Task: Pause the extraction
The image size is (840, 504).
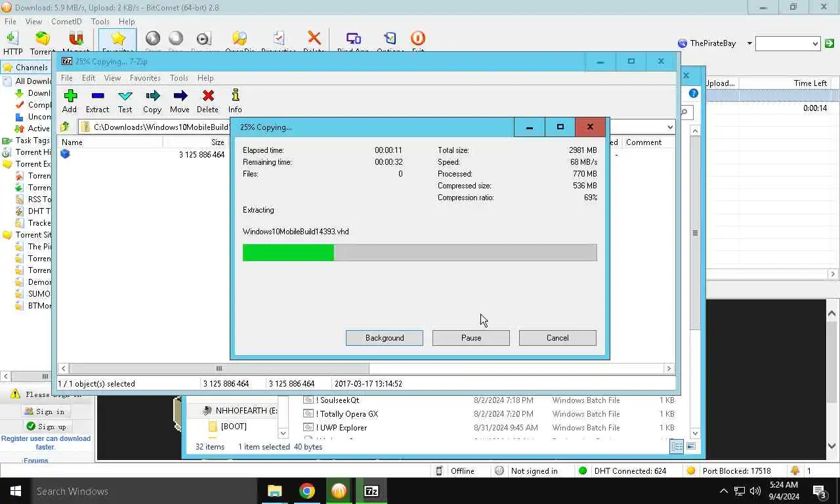Action: (471, 338)
